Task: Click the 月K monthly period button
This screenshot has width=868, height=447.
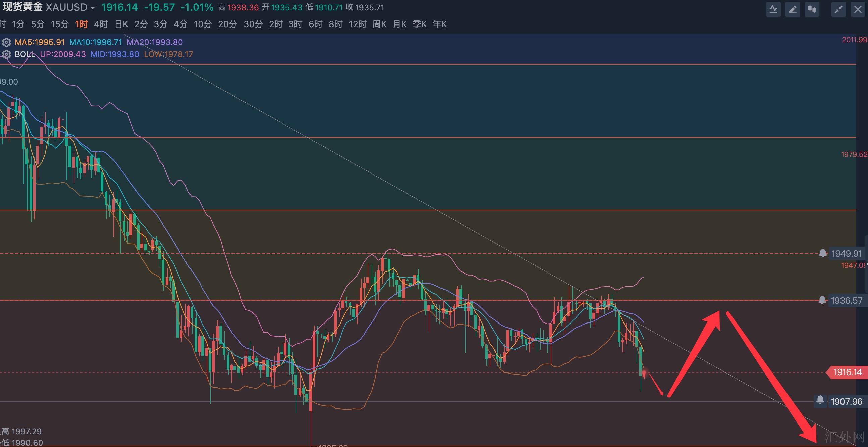Action: (400, 24)
